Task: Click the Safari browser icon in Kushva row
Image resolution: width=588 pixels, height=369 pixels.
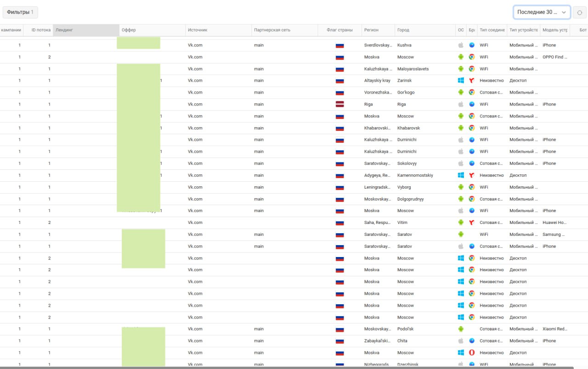Action: point(472,45)
